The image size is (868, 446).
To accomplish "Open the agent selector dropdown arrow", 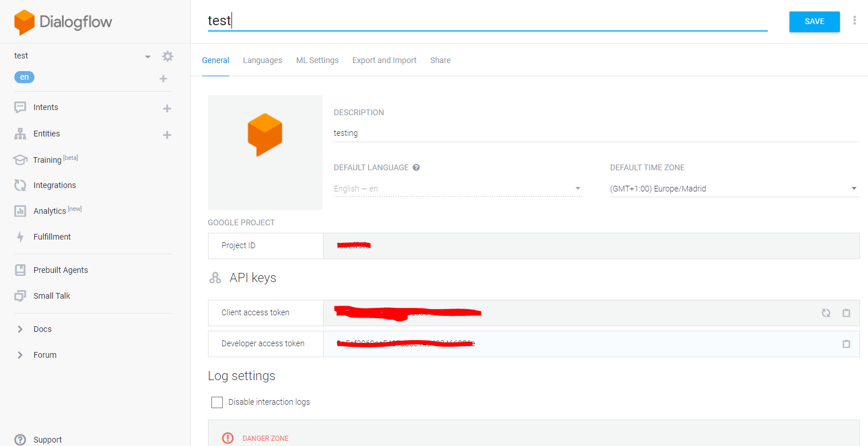I will point(148,57).
